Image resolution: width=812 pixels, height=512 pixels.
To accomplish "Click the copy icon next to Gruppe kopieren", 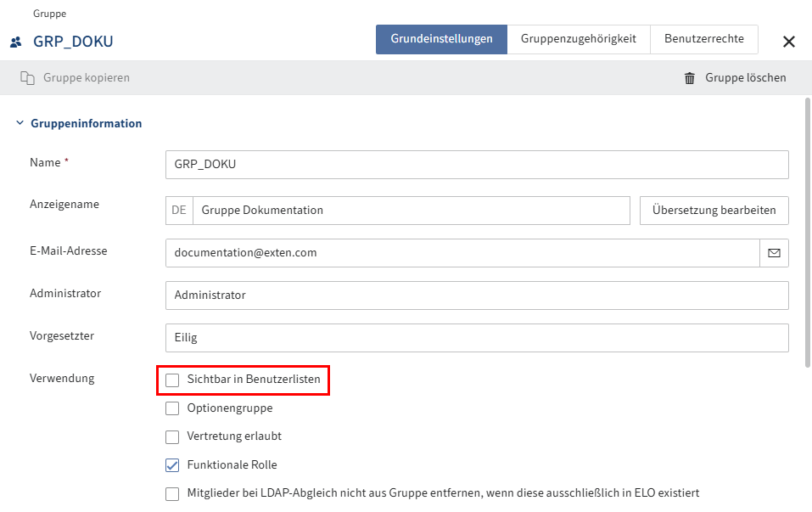I will (29, 77).
